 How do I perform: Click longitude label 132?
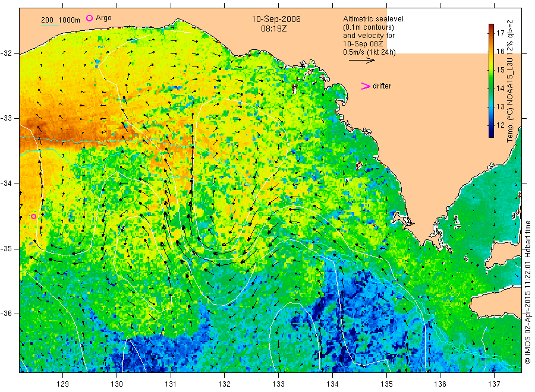pos(225,384)
